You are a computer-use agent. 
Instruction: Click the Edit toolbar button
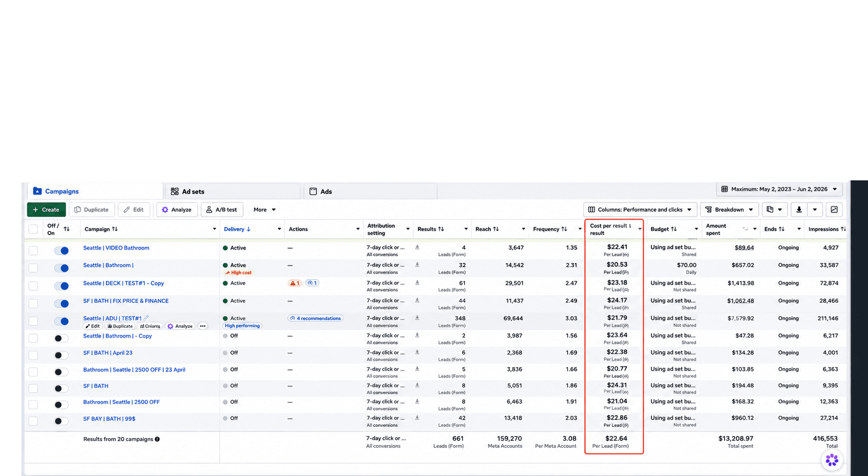[133, 210]
